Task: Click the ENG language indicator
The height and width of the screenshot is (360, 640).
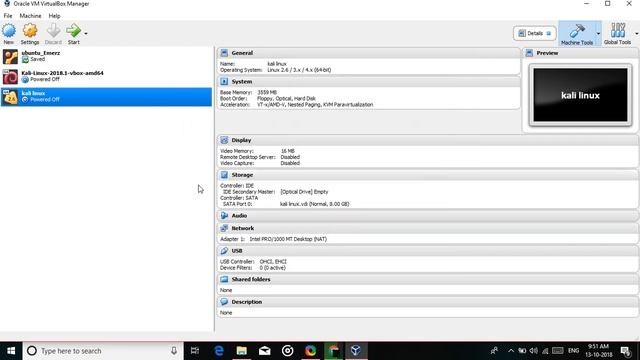Action: [573, 351]
